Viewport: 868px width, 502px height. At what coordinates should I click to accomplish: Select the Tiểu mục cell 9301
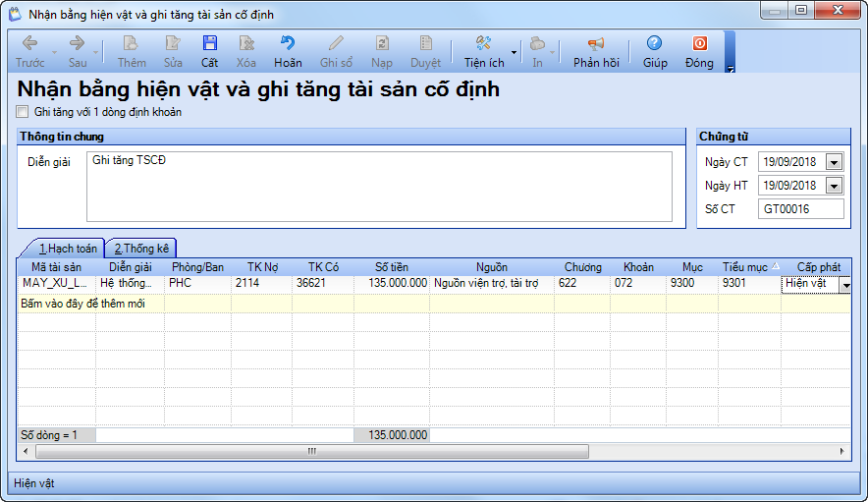point(749,283)
